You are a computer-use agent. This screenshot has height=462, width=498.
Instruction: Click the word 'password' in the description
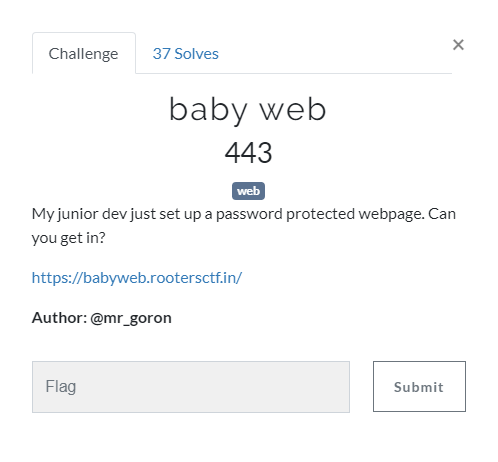249,214
